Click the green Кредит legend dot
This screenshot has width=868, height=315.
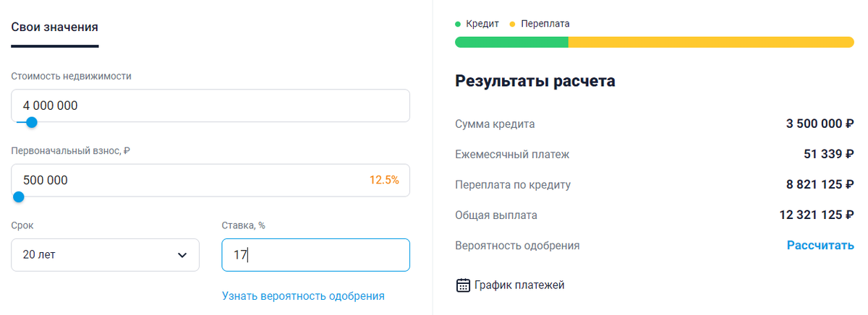(458, 24)
